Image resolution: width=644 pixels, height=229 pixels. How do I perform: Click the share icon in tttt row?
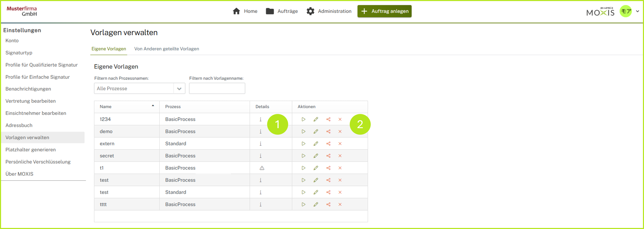pos(328,205)
